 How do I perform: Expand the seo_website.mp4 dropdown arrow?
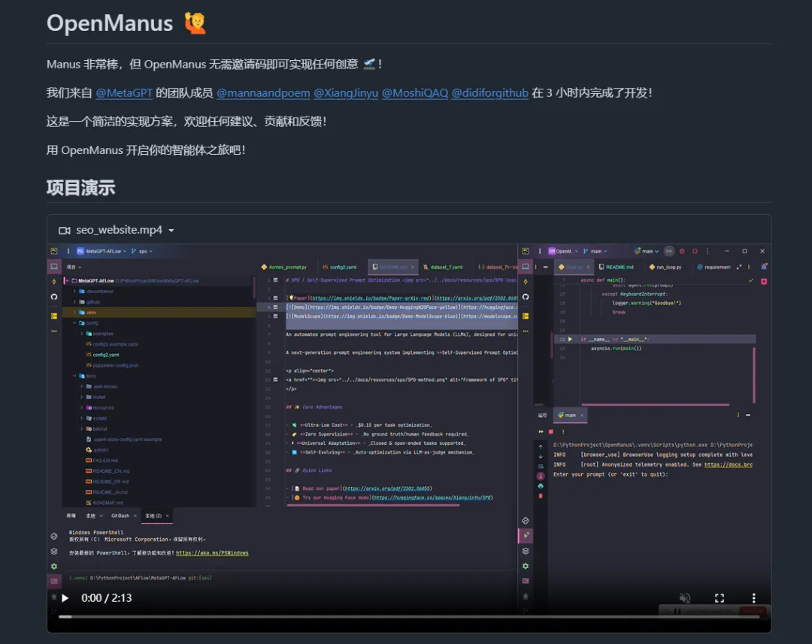pyautogui.click(x=171, y=231)
